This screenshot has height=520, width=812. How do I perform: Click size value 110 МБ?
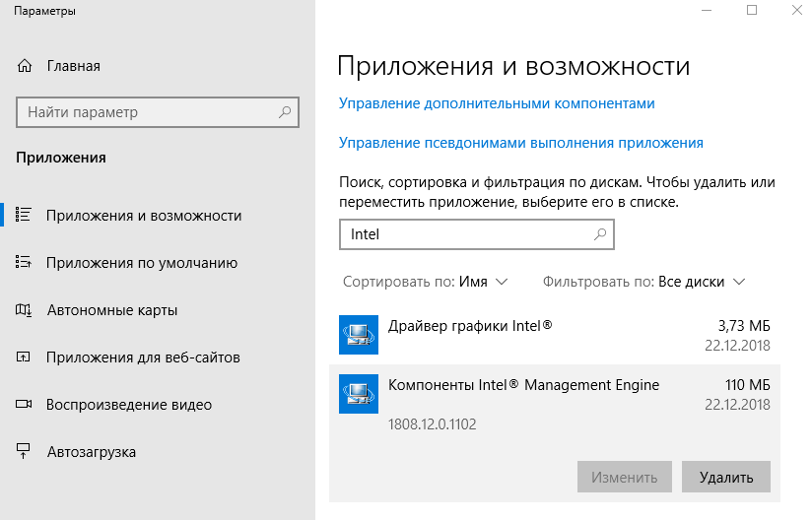click(747, 385)
